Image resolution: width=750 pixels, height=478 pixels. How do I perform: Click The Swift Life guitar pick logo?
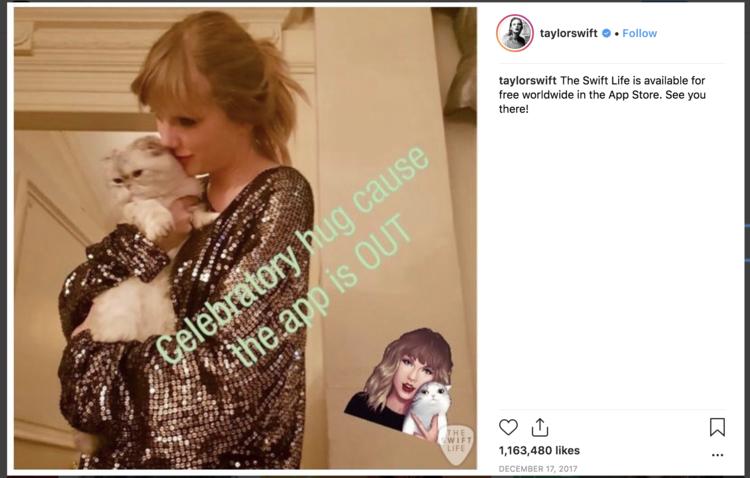click(x=456, y=445)
